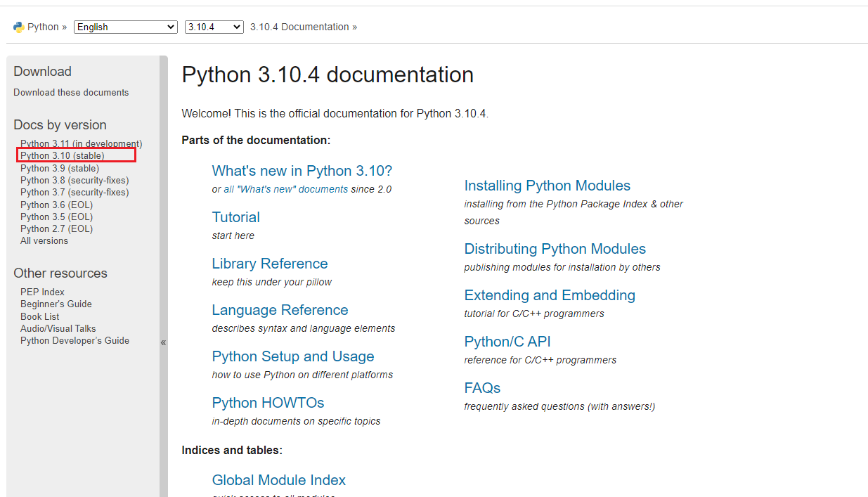
Task: Go to the 3.10.4 Documentation breadcrumb
Action: pos(299,27)
